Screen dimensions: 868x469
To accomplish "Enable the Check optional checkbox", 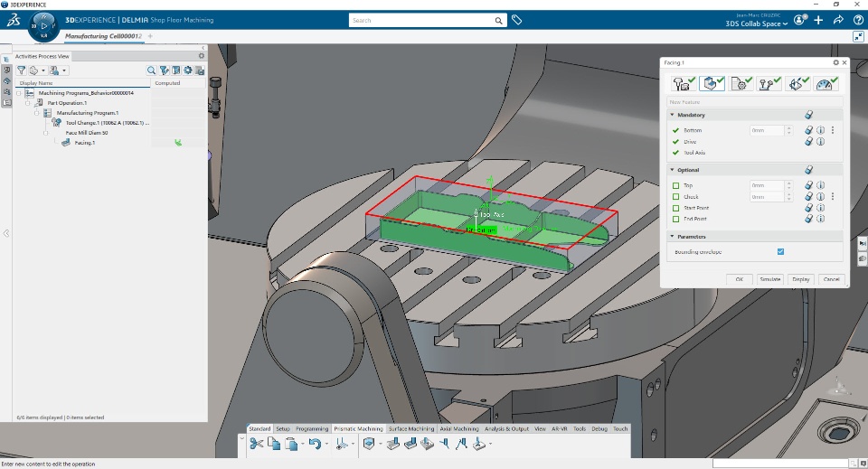I will (675, 197).
